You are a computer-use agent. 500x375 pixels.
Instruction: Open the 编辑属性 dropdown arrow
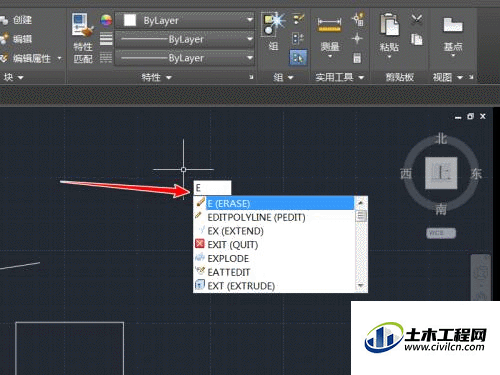59,58
